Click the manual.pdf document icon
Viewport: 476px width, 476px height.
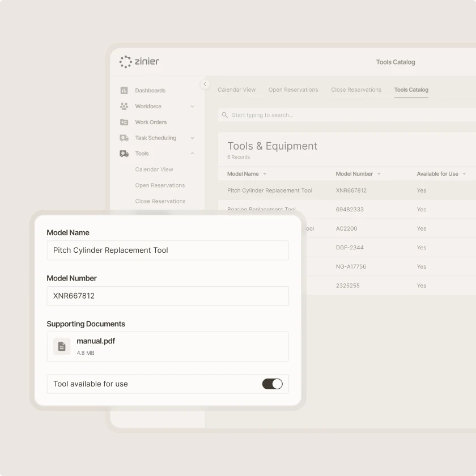(x=62, y=346)
